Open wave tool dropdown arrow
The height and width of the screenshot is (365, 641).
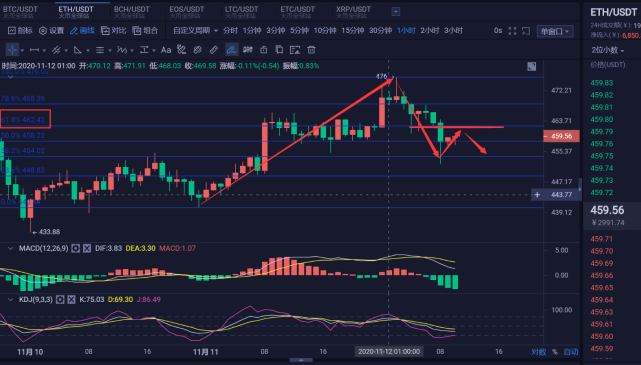pos(132,51)
